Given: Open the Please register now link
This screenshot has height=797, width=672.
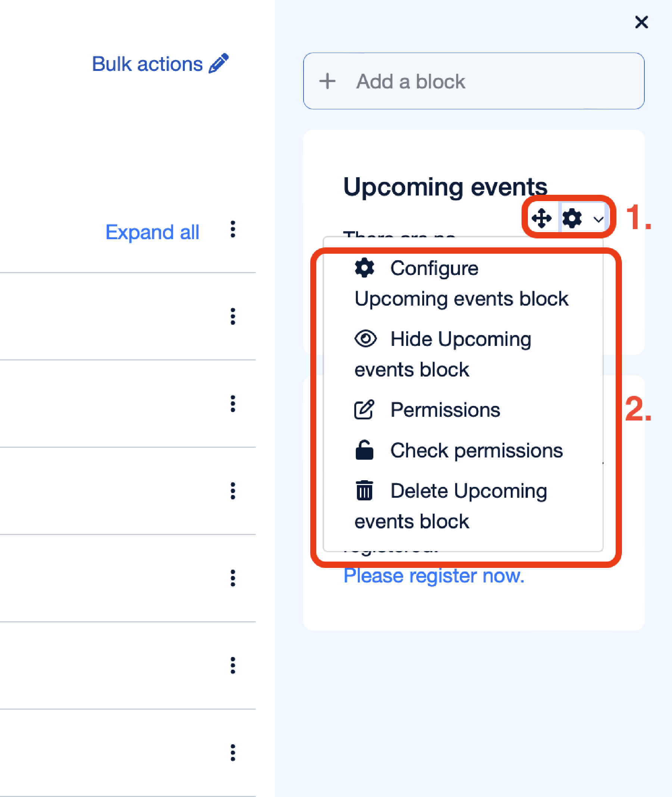Looking at the screenshot, I should 433,575.
